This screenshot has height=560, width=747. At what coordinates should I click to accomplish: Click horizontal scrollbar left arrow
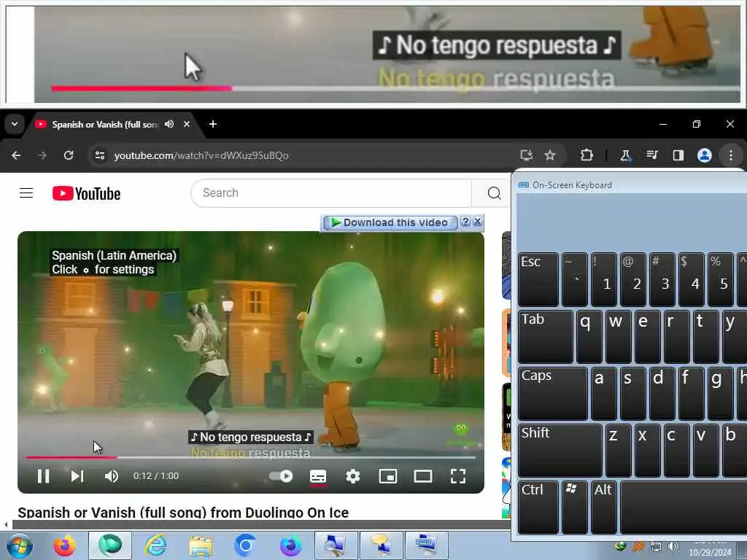click(x=6, y=525)
